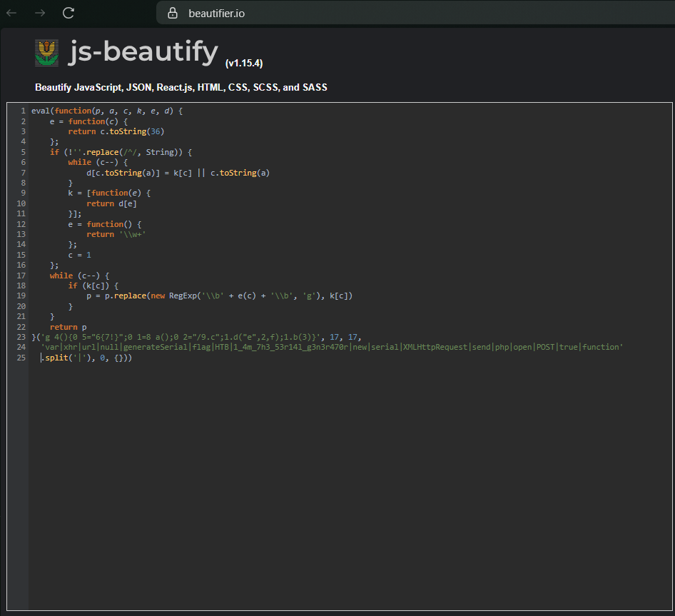Click line number 1 in the gutter
This screenshot has width=675, height=616.
(23, 111)
